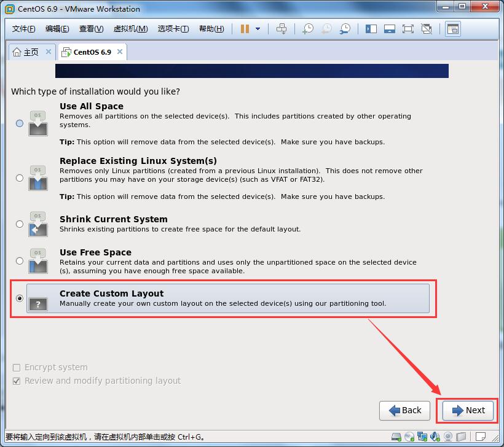This screenshot has height=447, width=504.
Task: Click the Shrink Current System icon
Action: 38,224
